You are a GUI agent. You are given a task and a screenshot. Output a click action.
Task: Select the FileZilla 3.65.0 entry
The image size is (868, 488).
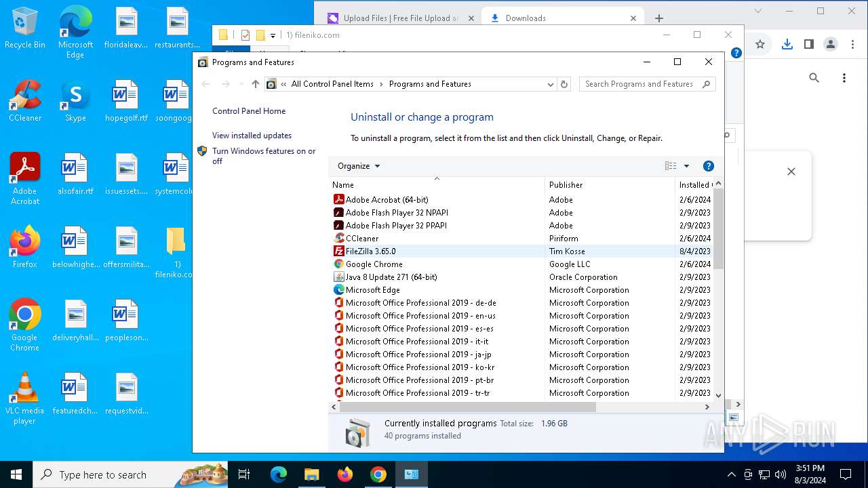pyautogui.click(x=521, y=251)
